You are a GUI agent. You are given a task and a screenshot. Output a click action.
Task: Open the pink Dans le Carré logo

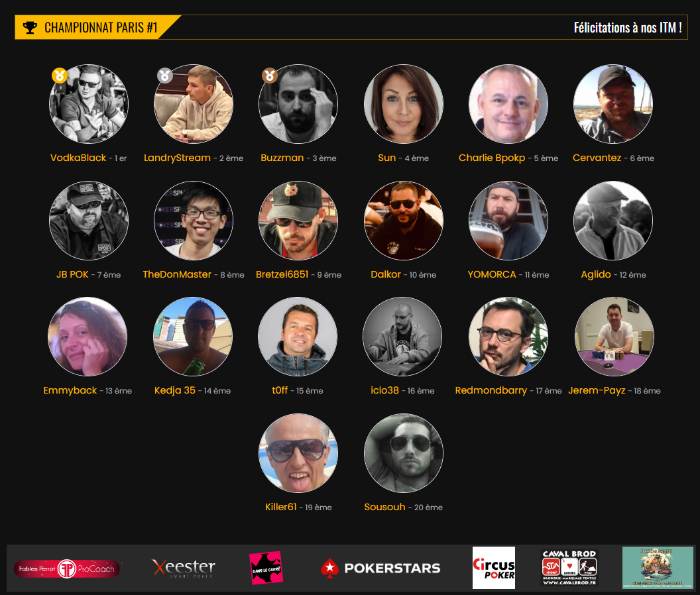[x=266, y=568]
